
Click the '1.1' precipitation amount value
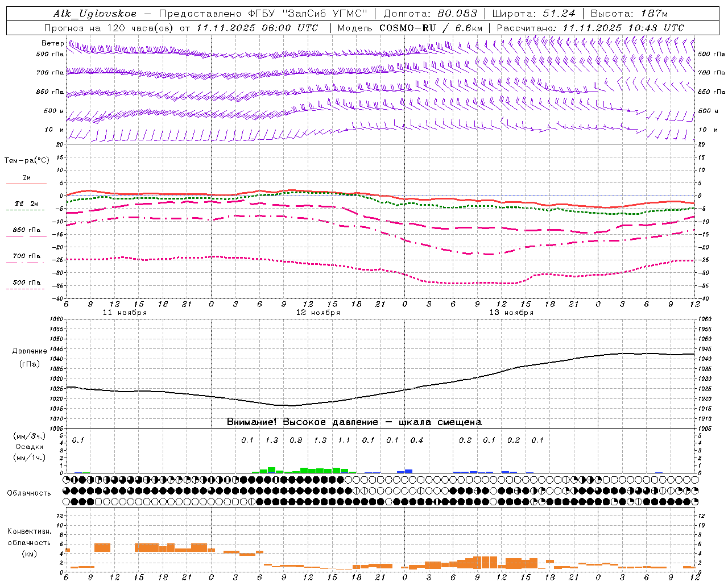coord(344,440)
